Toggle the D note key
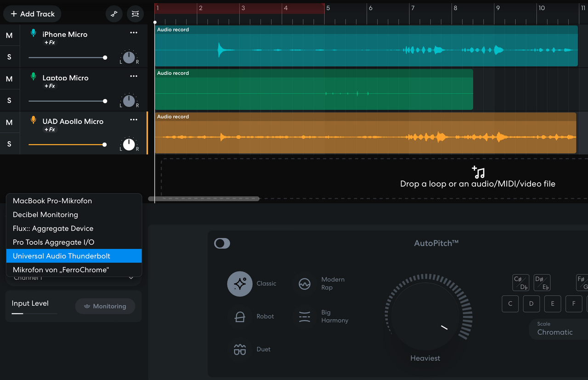588x380 pixels. [x=531, y=304]
